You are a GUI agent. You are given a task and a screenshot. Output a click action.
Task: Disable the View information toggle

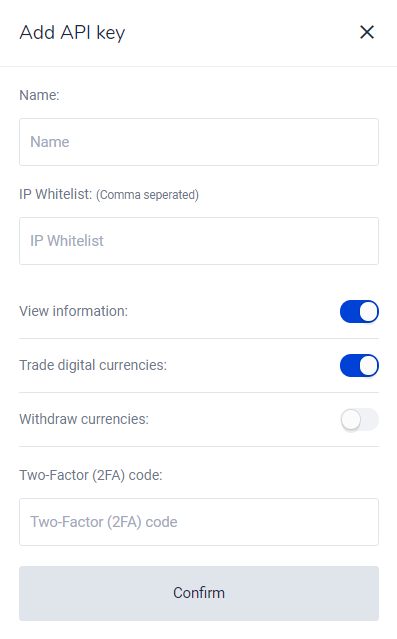360,312
